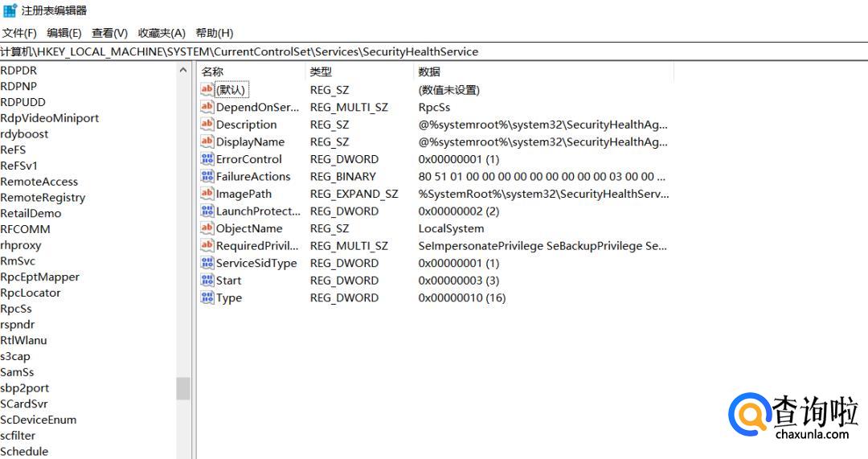The width and height of the screenshot is (868, 459).
Task: Click the registry path address bar
Action: pos(434,51)
